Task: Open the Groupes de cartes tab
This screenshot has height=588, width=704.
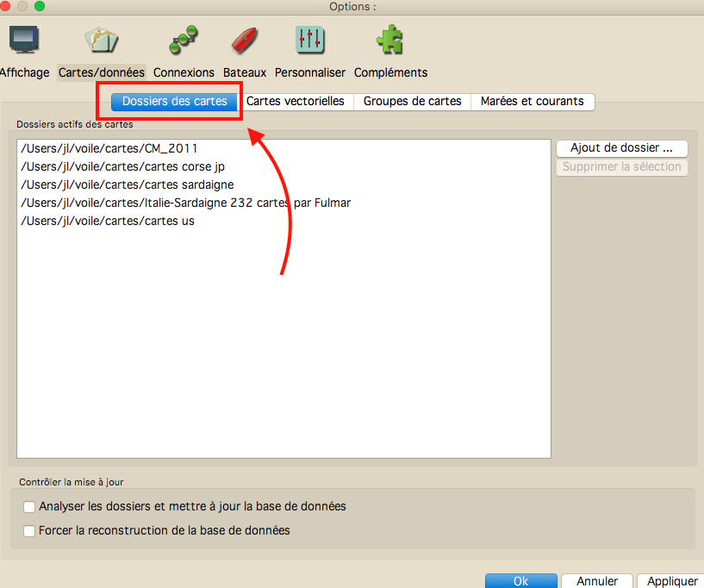Action: 413,102
